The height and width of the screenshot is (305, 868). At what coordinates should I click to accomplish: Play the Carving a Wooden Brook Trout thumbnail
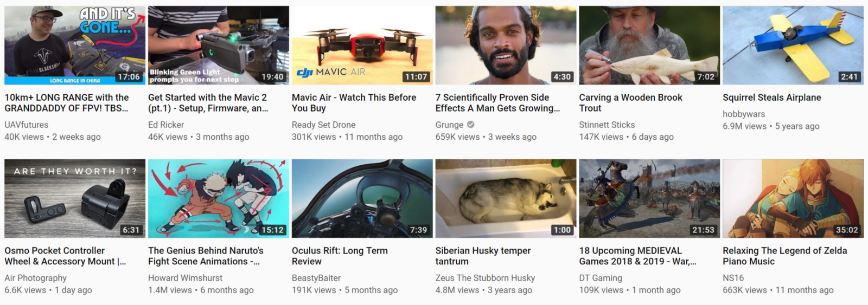649,46
